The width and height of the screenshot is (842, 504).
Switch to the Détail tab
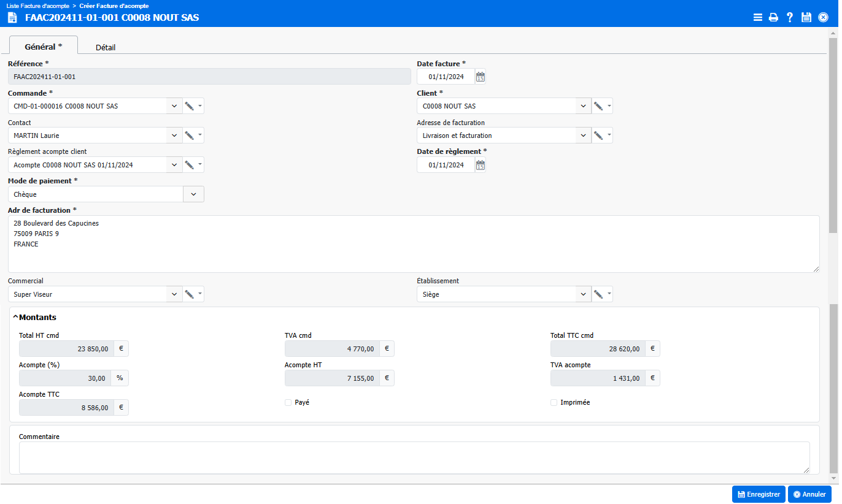(x=106, y=47)
